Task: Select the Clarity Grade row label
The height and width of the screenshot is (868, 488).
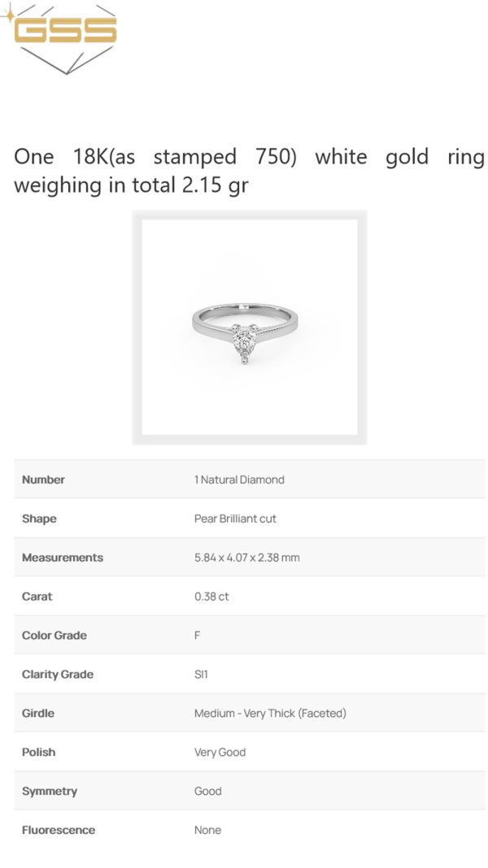Action: pyautogui.click(x=58, y=675)
